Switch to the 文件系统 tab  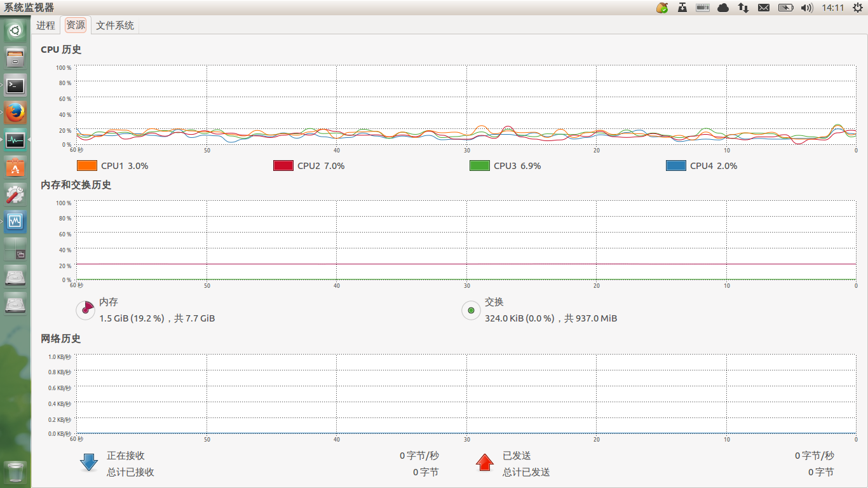(115, 25)
